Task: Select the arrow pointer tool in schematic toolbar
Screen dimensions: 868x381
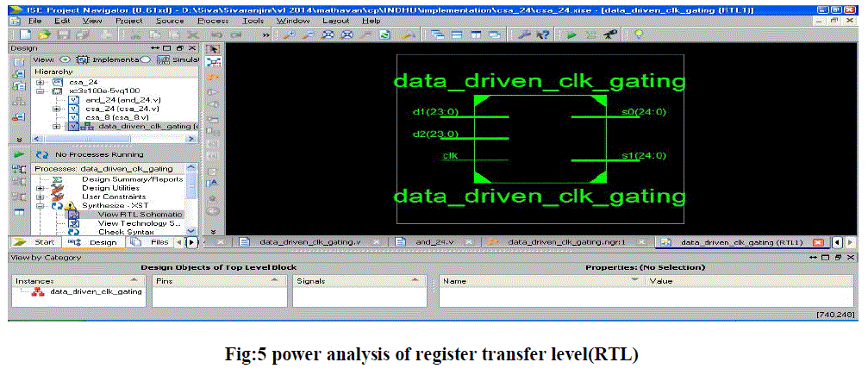Action: (214, 48)
